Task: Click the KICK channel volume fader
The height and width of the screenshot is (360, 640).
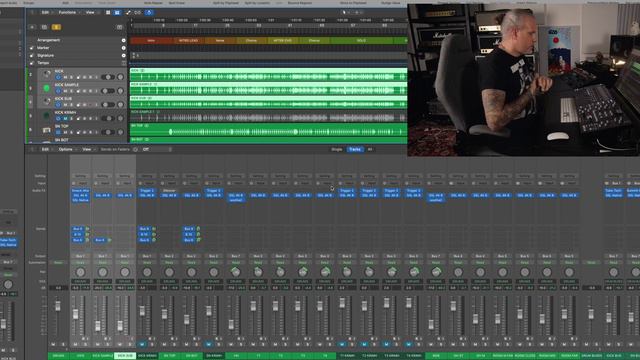Action: (x=76, y=314)
